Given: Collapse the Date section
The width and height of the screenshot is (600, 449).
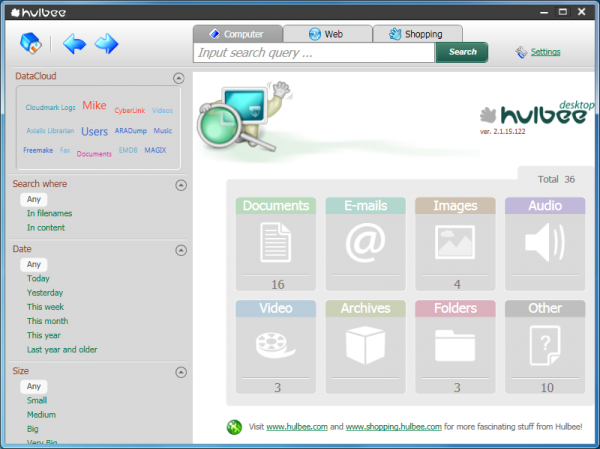Looking at the screenshot, I should (x=181, y=250).
